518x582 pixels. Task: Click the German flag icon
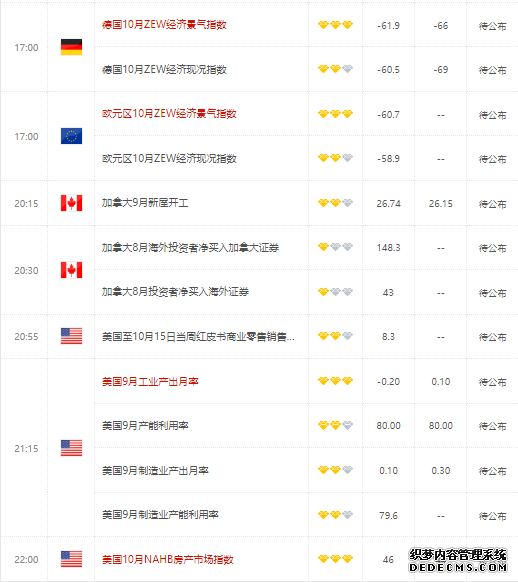tap(71, 47)
